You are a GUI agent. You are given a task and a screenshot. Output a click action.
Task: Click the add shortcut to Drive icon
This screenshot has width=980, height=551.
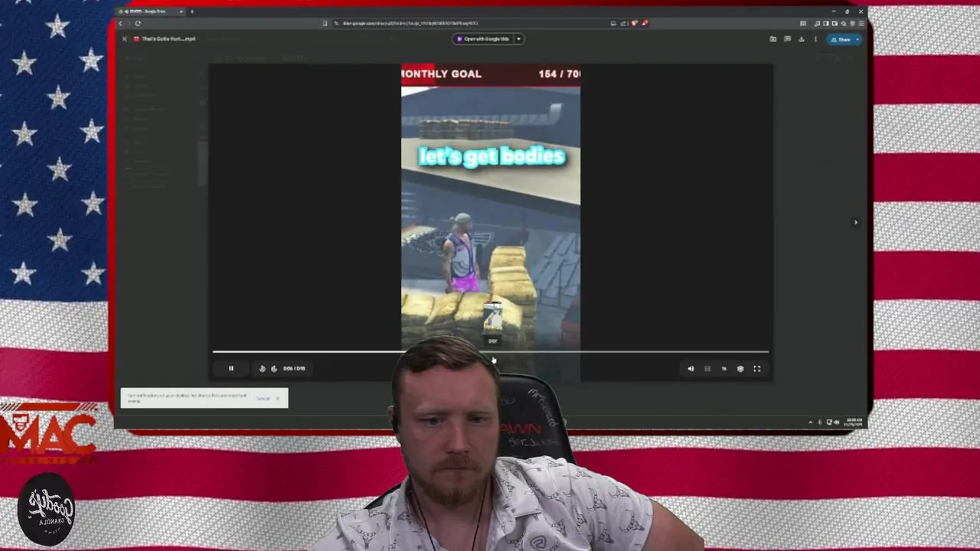coord(773,39)
